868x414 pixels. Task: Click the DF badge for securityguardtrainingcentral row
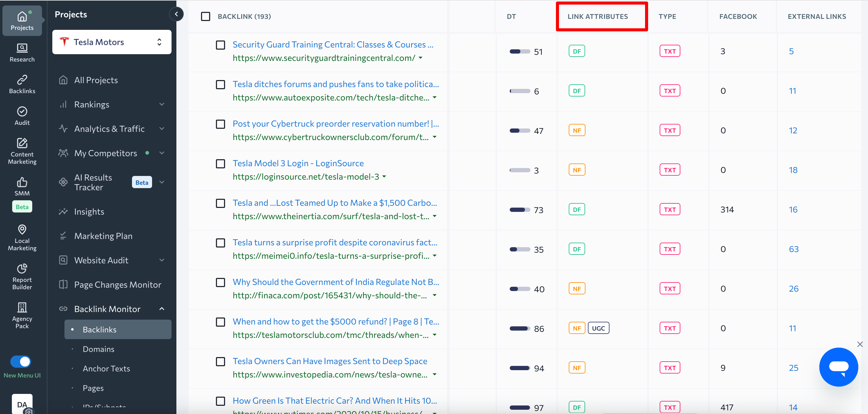(x=577, y=51)
